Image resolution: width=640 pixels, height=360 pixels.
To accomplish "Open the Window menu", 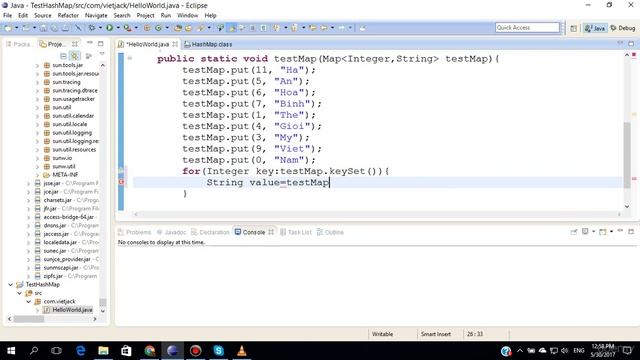I will [187, 15].
